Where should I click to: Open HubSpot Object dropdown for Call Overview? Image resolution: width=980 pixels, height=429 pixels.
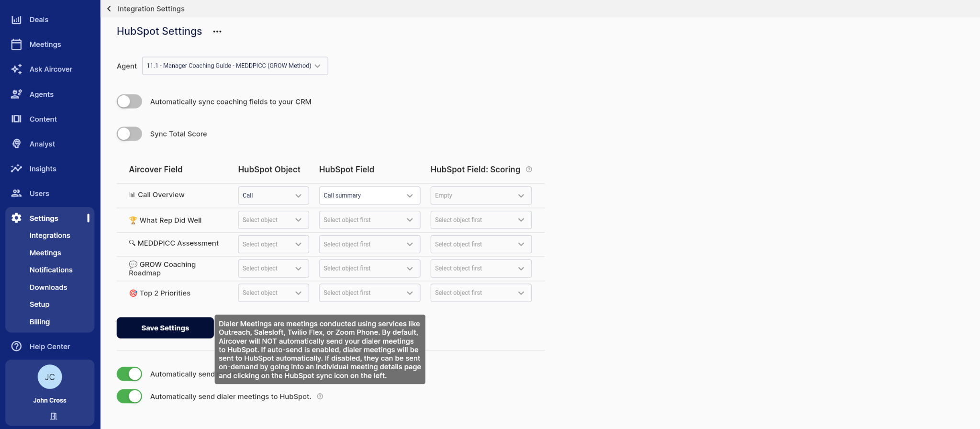click(273, 195)
